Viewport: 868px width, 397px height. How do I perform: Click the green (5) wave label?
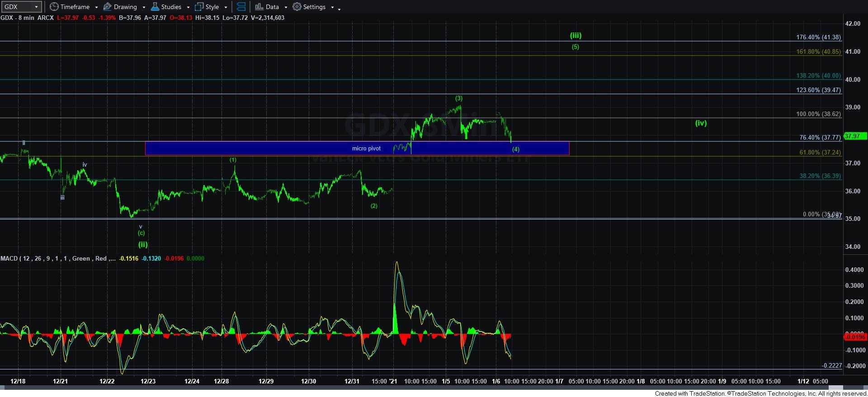(x=575, y=47)
